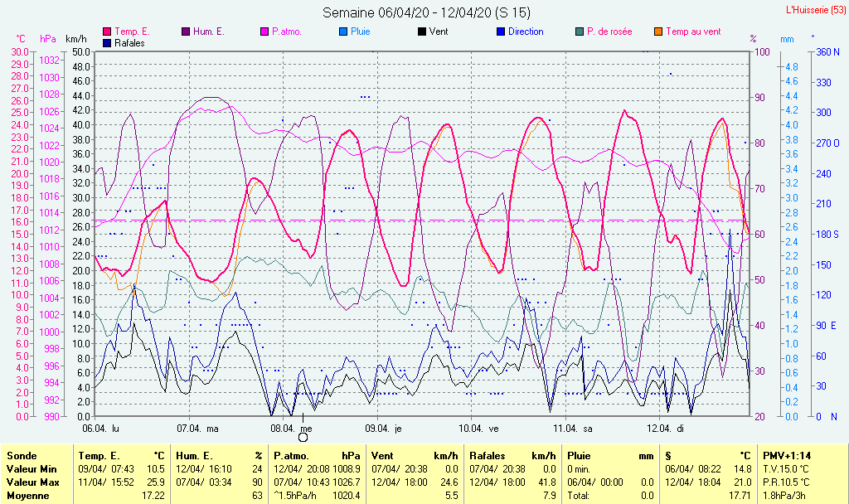Click the '270 O' compass axis label
This screenshot has width=849, height=504.
pos(828,143)
